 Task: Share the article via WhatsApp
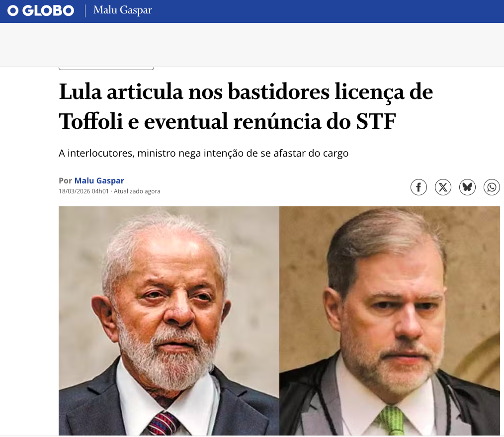(x=492, y=187)
